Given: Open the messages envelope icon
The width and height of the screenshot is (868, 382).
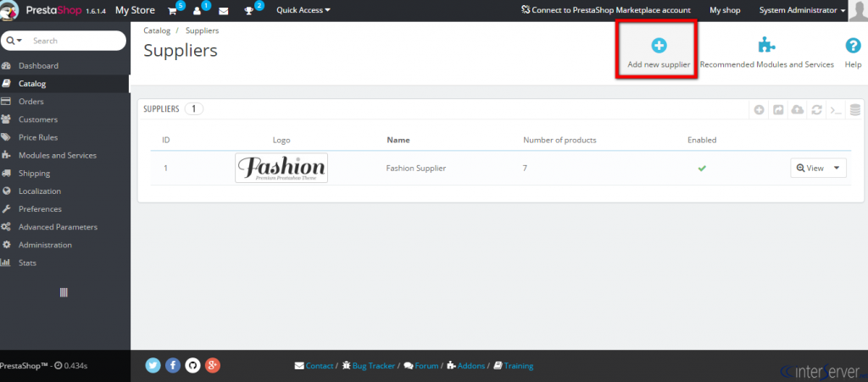Looking at the screenshot, I should tap(223, 10).
